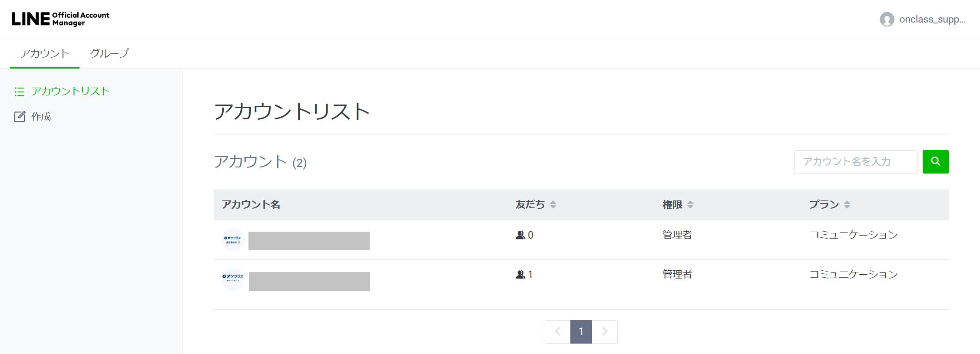Click the account list icon in sidebar

click(20, 92)
